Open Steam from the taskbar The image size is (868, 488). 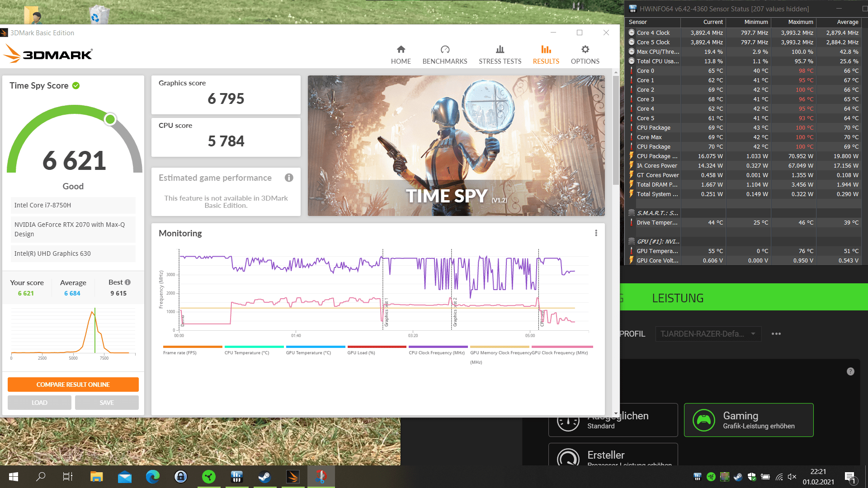click(x=265, y=477)
